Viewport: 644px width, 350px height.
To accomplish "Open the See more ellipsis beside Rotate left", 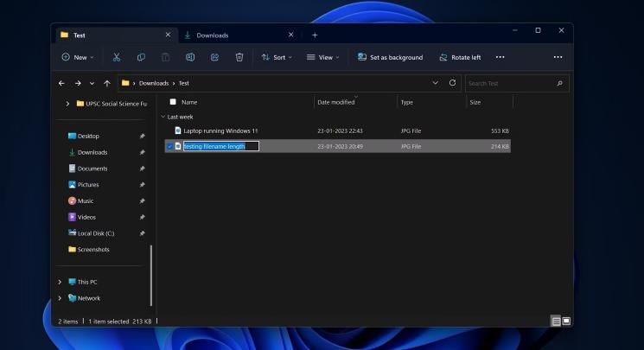I will (500, 57).
